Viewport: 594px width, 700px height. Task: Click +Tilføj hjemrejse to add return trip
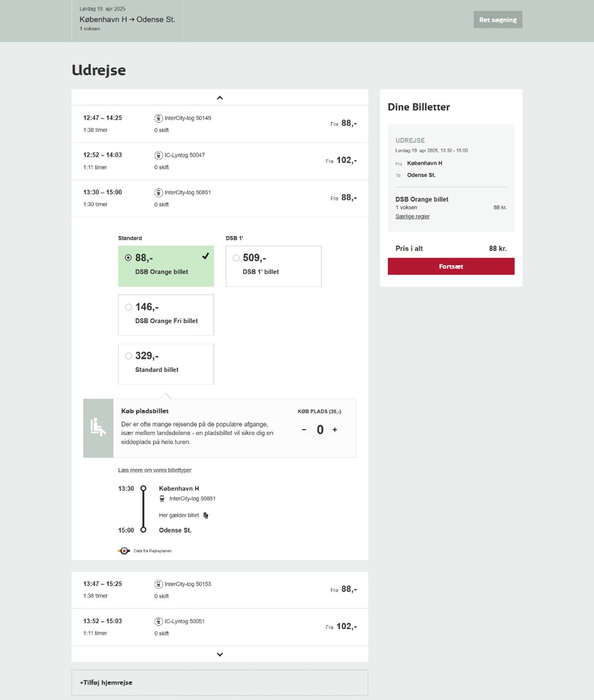(x=220, y=682)
